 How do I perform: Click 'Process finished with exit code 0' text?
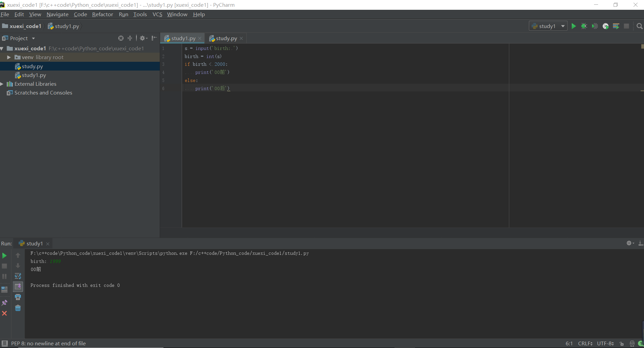[x=75, y=285]
